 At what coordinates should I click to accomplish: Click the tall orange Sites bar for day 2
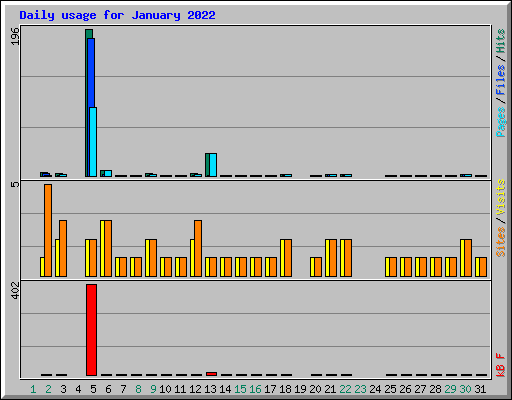pyautogui.click(x=48, y=230)
